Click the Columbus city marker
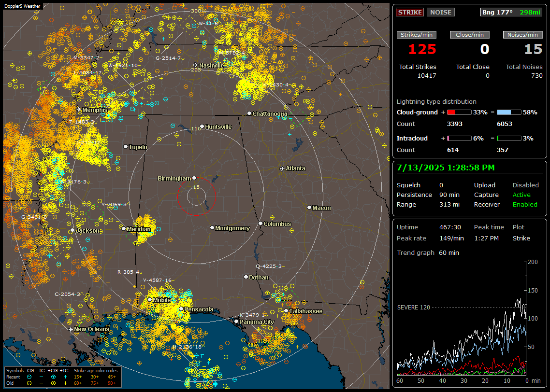Viewport: 550px width, 392px height. tap(261, 223)
